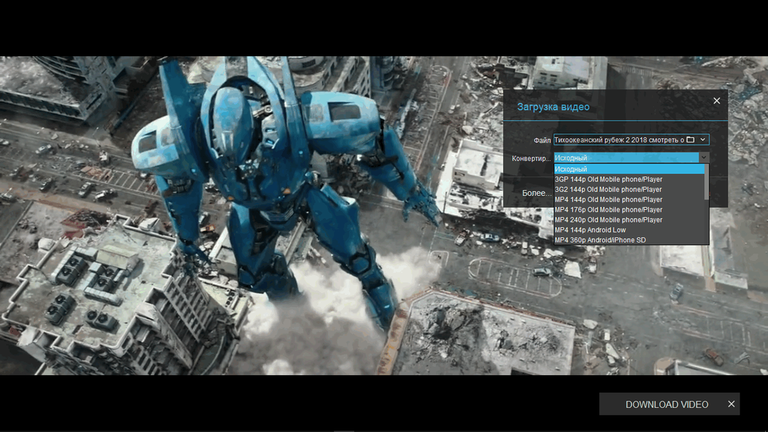This screenshot has height=432, width=768.
Task: Focus the Файл name text field
Action: 619,140
